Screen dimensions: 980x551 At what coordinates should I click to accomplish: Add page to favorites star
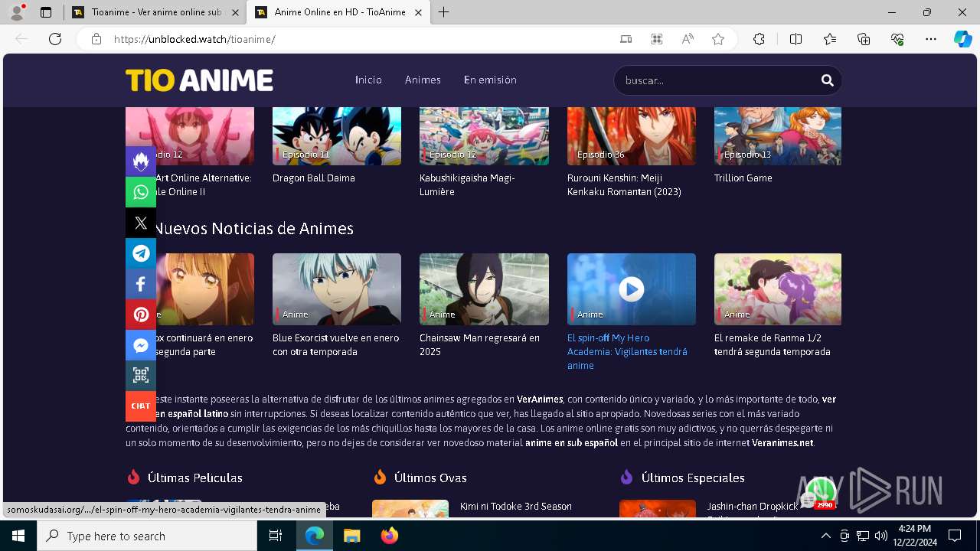coord(718,39)
